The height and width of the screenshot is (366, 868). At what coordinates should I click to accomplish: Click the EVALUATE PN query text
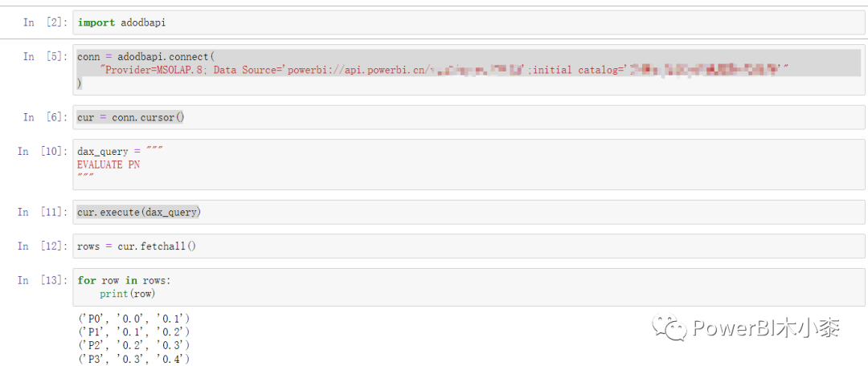(x=108, y=165)
